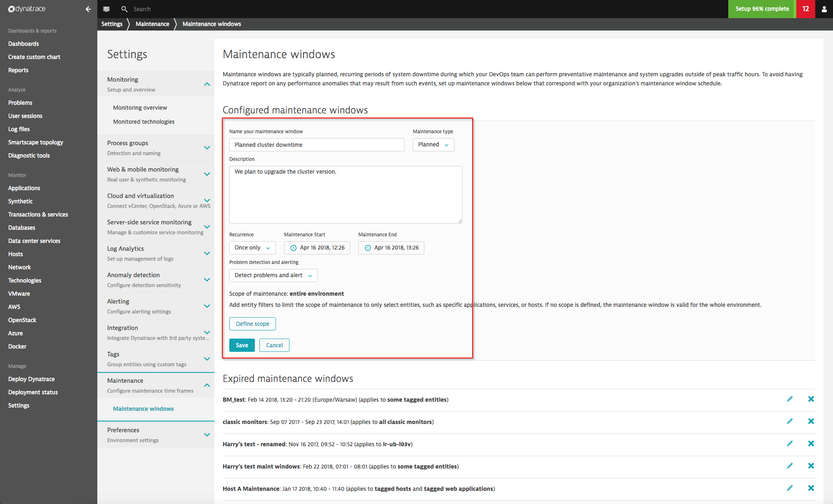
Task: Open Docker in the sidebar
Action: point(17,346)
